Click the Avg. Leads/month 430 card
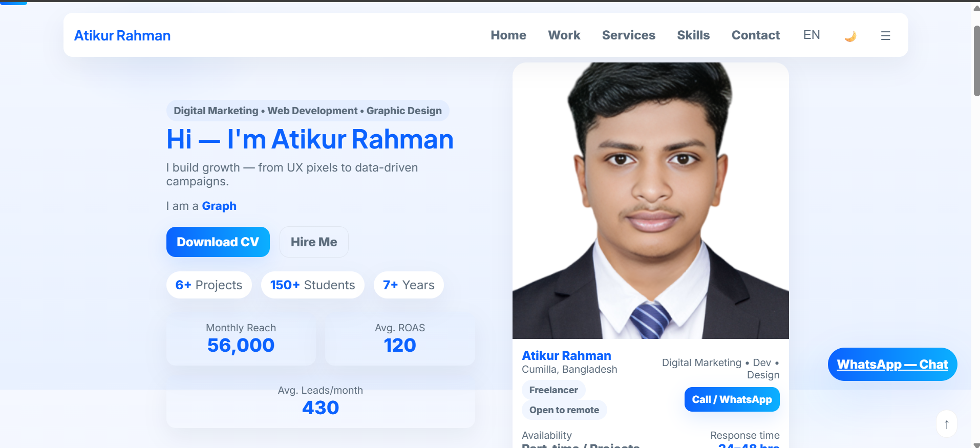 (321, 401)
